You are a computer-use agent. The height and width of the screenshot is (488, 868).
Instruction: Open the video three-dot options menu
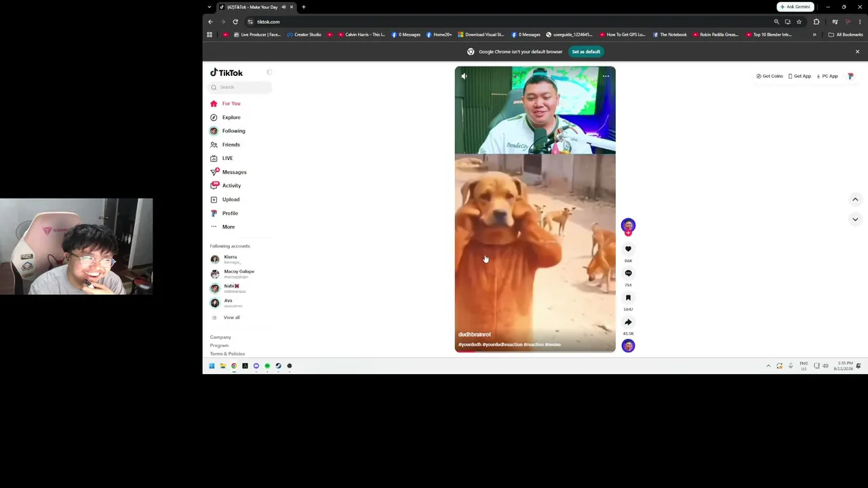[x=606, y=76]
